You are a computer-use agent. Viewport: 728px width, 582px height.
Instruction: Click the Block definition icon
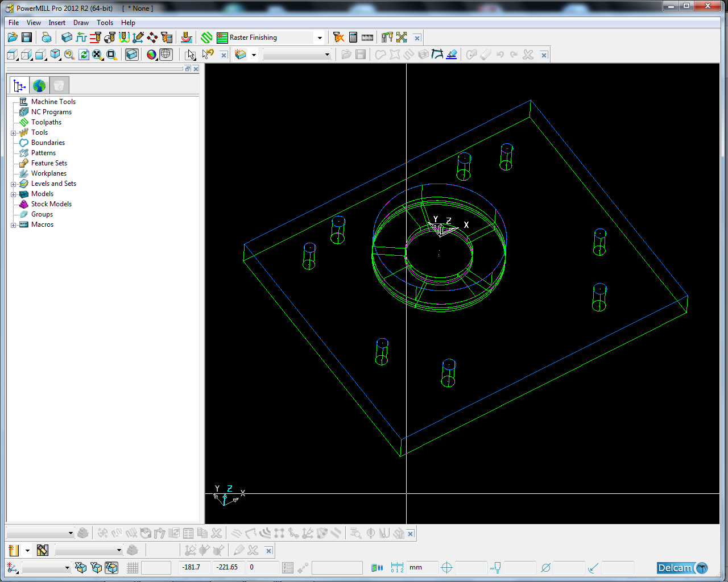tap(67, 38)
